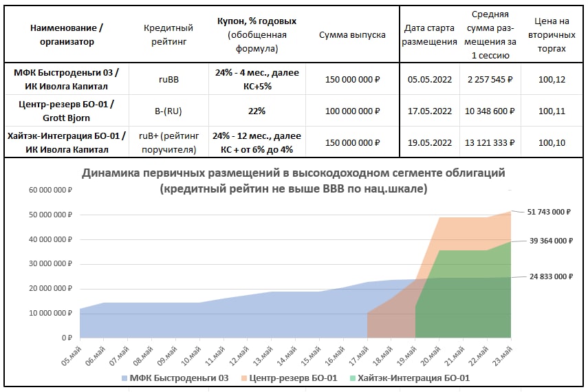Viewport: 588px width, 392px height.
Task: Click the 22% coupon cell
Action: coord(257,111)
